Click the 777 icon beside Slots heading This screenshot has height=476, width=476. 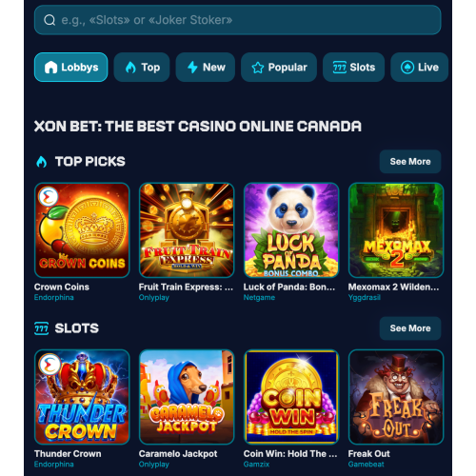[x=41, y=328]
